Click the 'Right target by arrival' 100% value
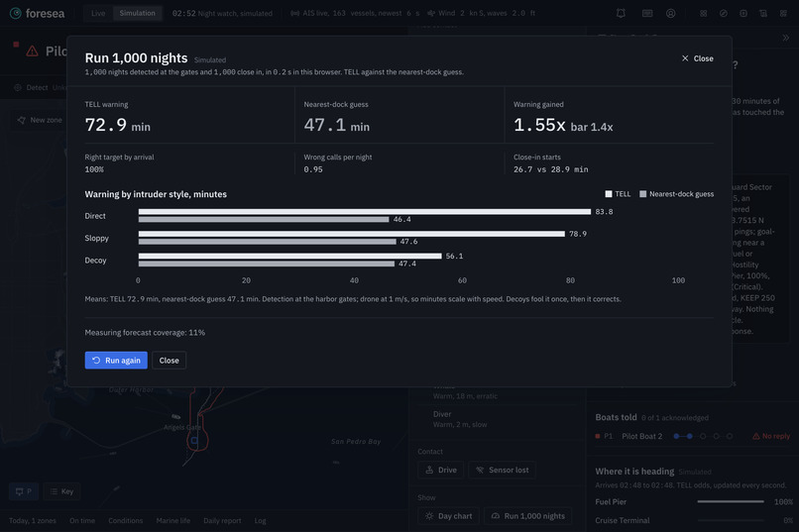The image size is (799, 532). 94,169
